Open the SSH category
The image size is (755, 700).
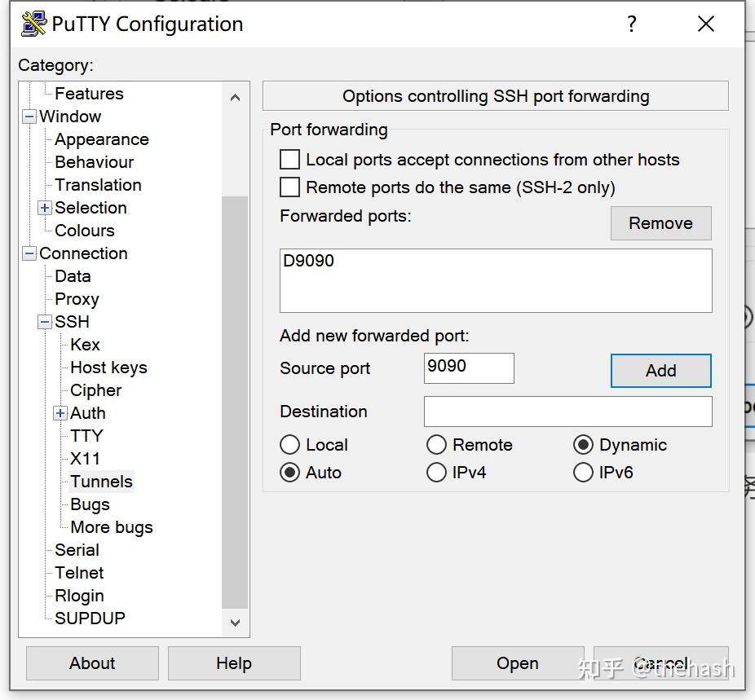point(72,322)
